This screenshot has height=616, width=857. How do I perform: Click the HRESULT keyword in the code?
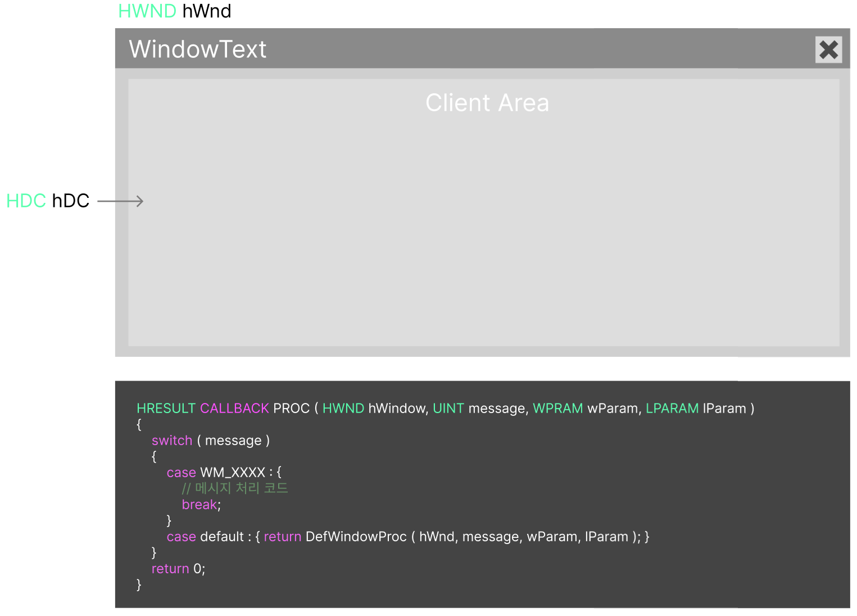(x=166, y=408)
